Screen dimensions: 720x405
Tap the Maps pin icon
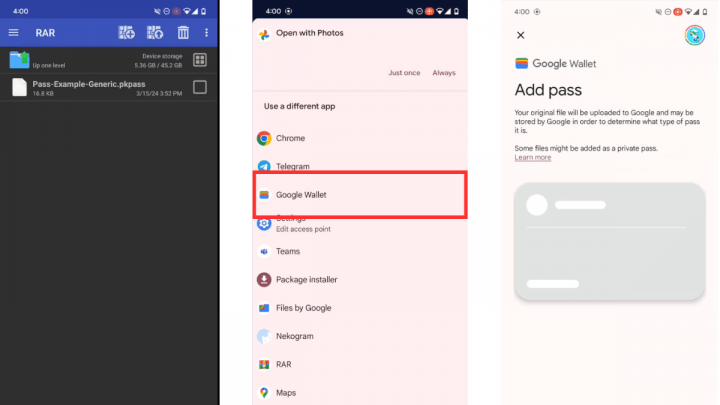point(264,393)
